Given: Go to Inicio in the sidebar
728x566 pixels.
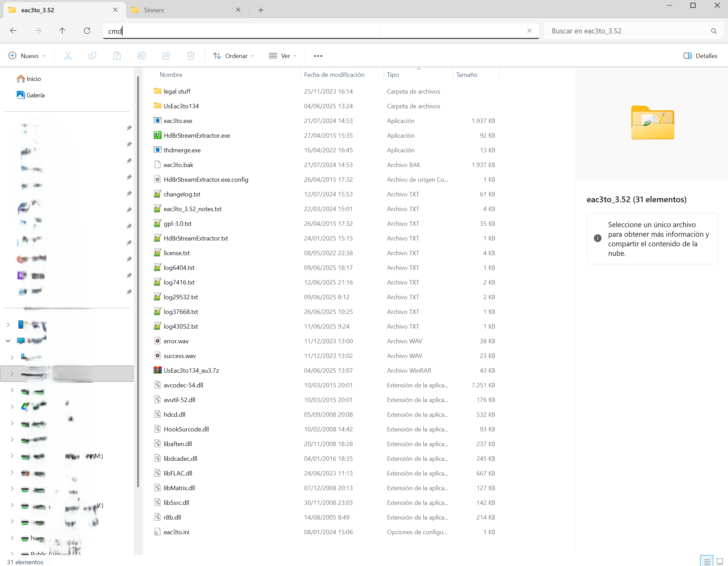Looking at the screenshot, I should click(33, 79).
